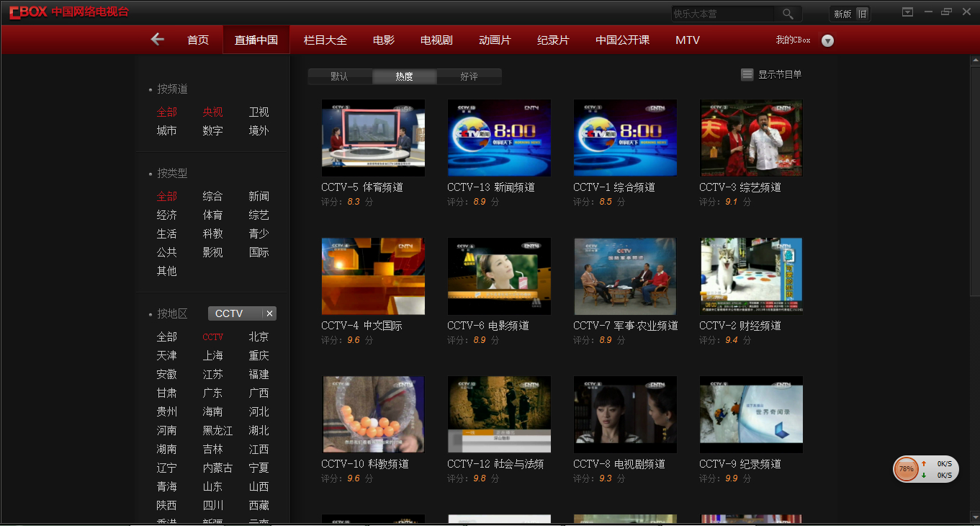This screenshot has height=526, width=980.
Task: Click the 显示节目单 label
Action: pyautogui.click(x=780, y=74)
